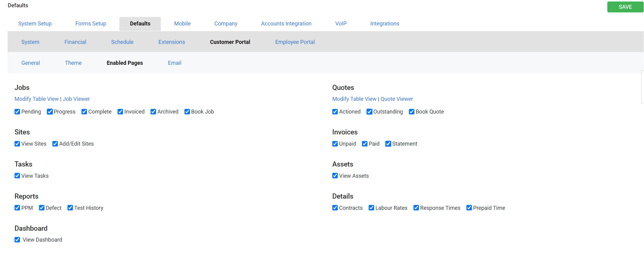Screen dimensions: 644x264
Task: Click the green SAVE button
Action: 625,7
